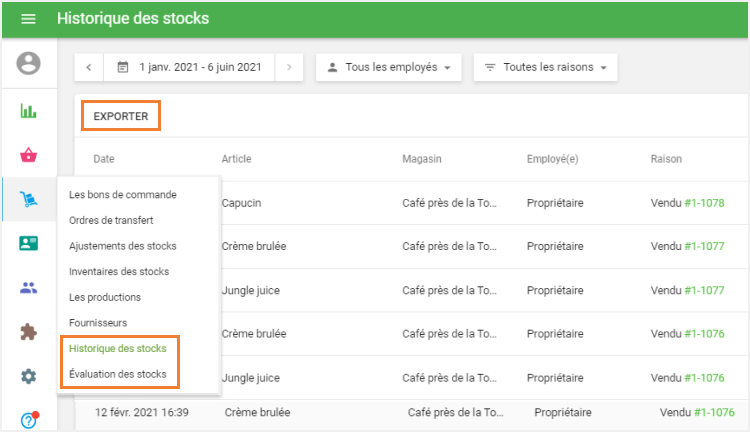Open the hamburger navigation menu
Screen dimensions: 750x432
(x=28, y=19)
